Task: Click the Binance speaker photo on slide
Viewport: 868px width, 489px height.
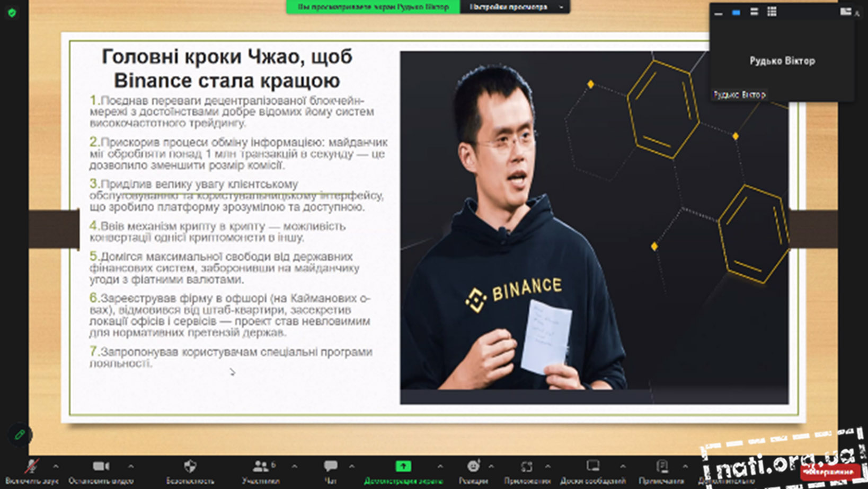Action: click(x=594, y=228)
